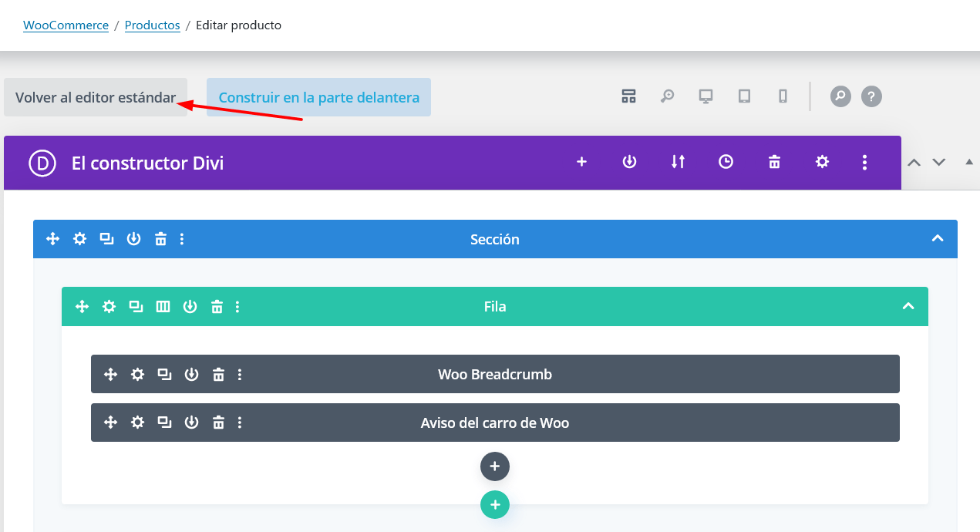This screenshot has width=980, height=532.
Task: Open page settings gear in Divi header
Action: click(x=823, y=162)
